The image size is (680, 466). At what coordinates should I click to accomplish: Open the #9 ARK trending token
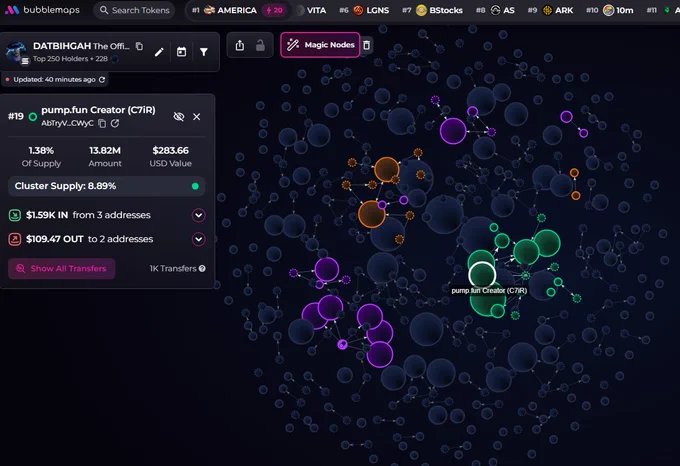(550, 10)
